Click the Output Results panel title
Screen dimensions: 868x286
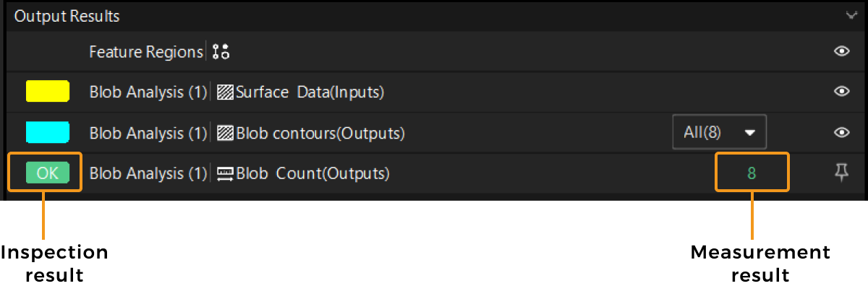(67, 15)
